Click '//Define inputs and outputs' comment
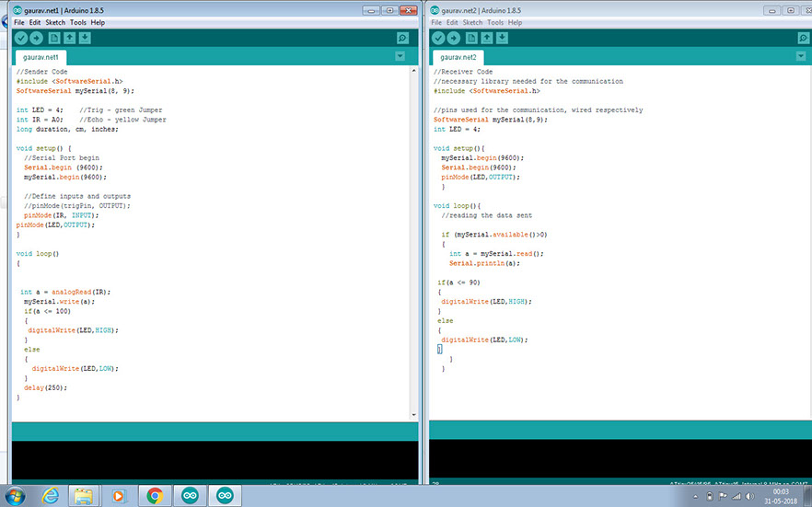The width and height of the screenshot is (812, 507). click(x=77, y=196)
